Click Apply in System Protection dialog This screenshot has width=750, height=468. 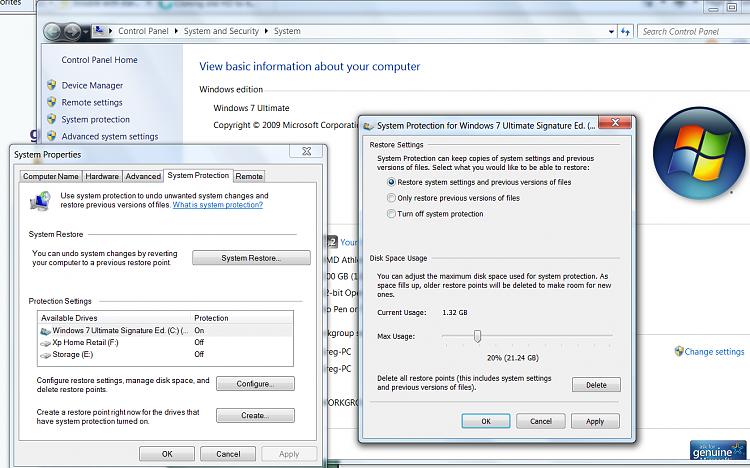point(595,421)
